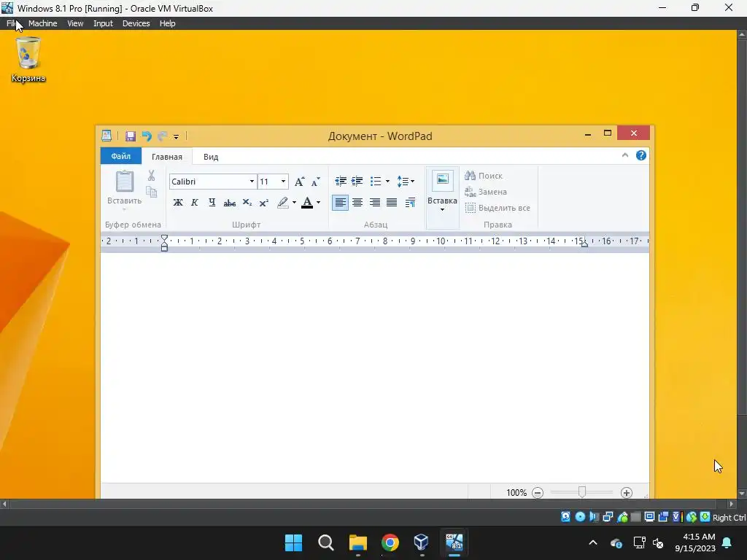Image resolution: width=747 pixels, height=560 pixels.
Task: Open the highlight color dropdown arrow
Action: pyautogui.click(x=294, y=203)
